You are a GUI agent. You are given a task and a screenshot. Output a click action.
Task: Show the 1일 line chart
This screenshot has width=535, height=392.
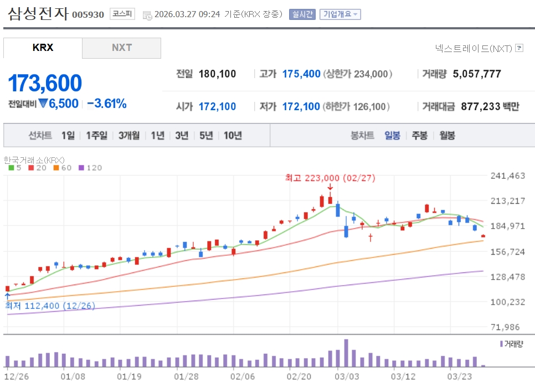point(68,135)
